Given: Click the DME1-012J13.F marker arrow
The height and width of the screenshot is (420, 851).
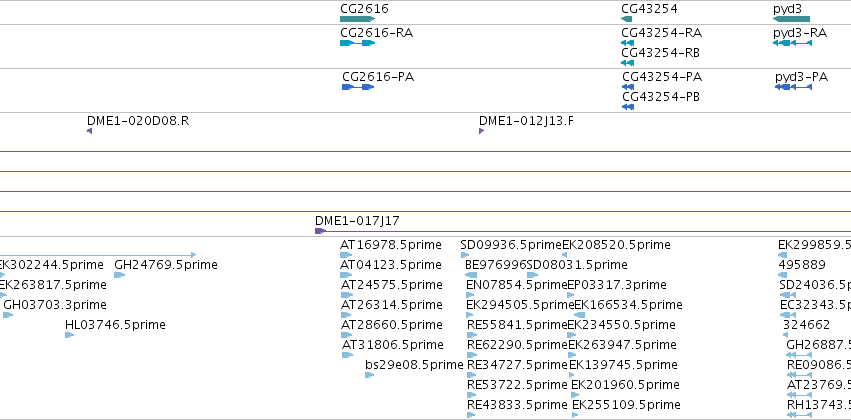Looking at the screenshot, I should tap(481, 131).
